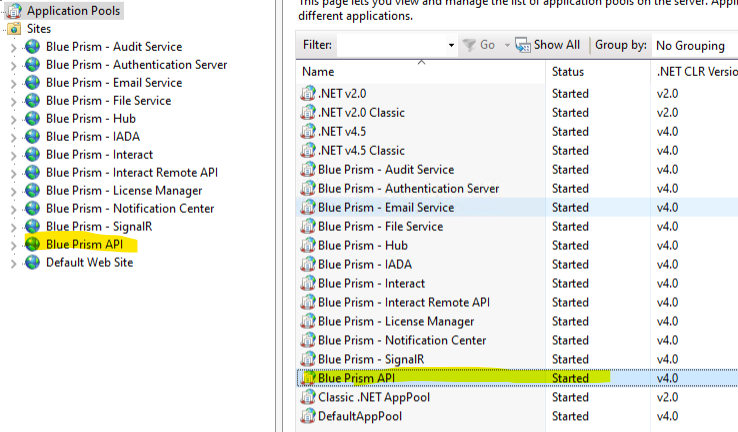The image size is (738, 432).
Task: Select Blue Prism - Notification Center site
Action: [130, 208]
